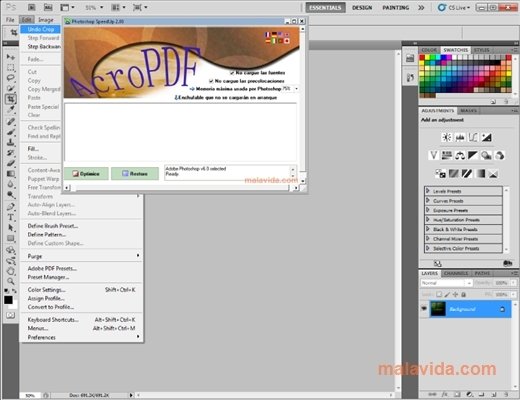Add a Brightness/Contrast adjustment

tap(447, 137)
